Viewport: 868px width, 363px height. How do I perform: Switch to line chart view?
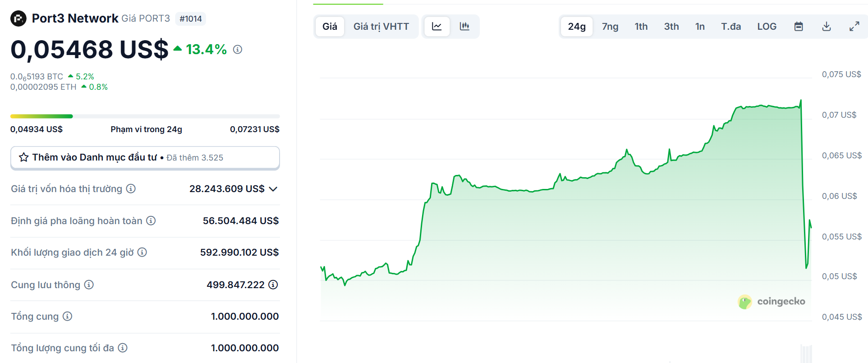(x=437, y=26)
